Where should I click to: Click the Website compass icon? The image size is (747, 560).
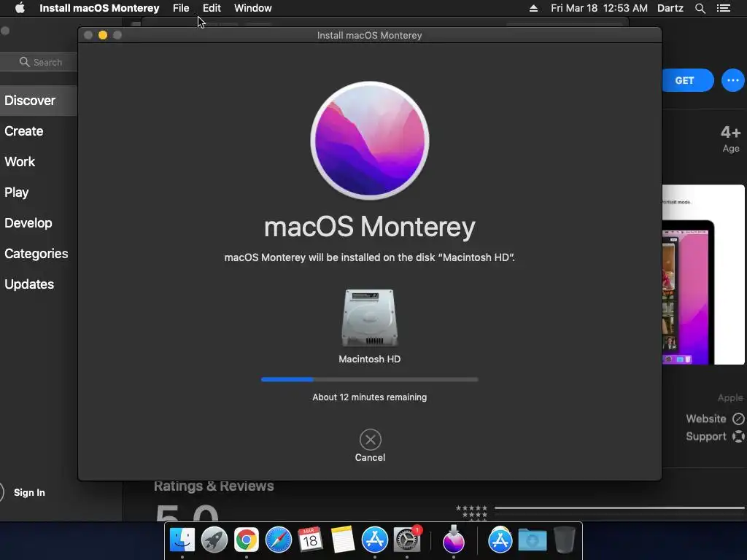[738, 419]
